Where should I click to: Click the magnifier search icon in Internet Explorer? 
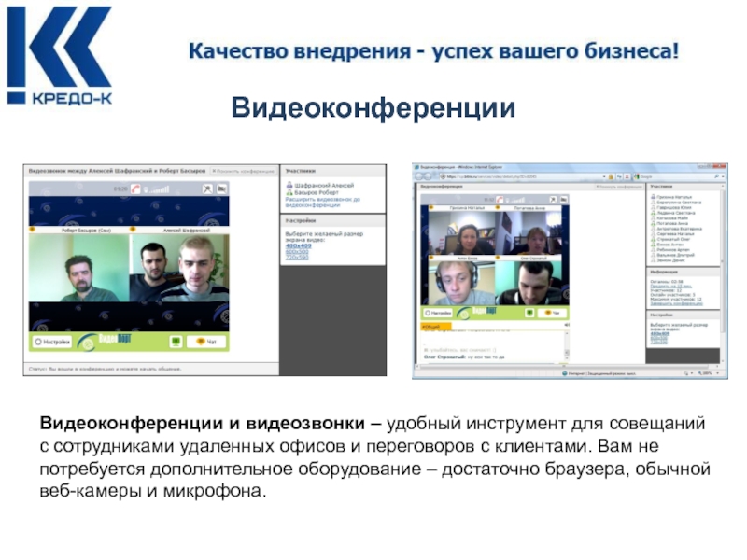pyautogui.click(x=716, y=176)
